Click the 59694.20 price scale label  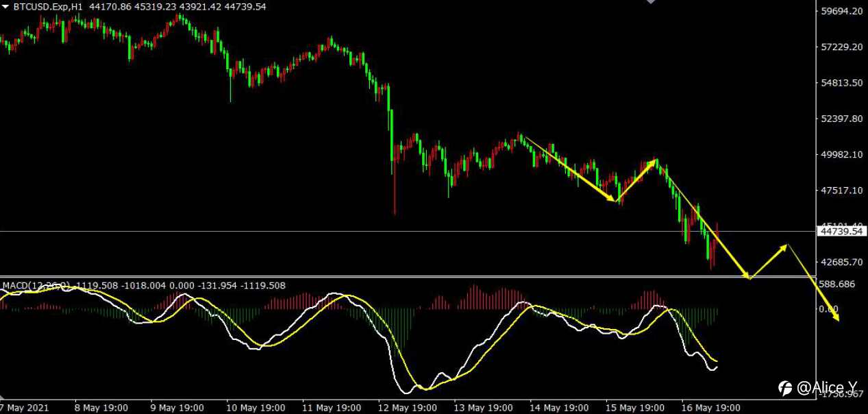pyautogui.click(x=841, y=12)
